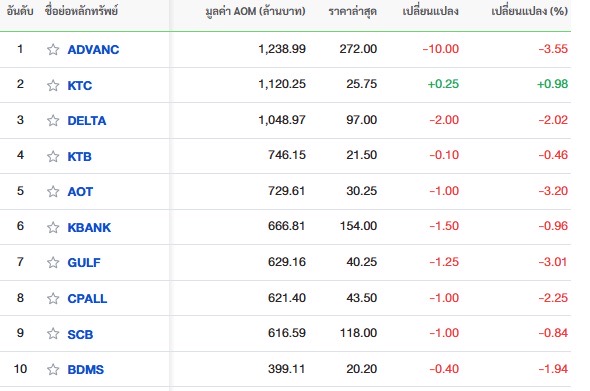Toggle SCB watchlist star

pyautogui.click(x=53, y=334)
